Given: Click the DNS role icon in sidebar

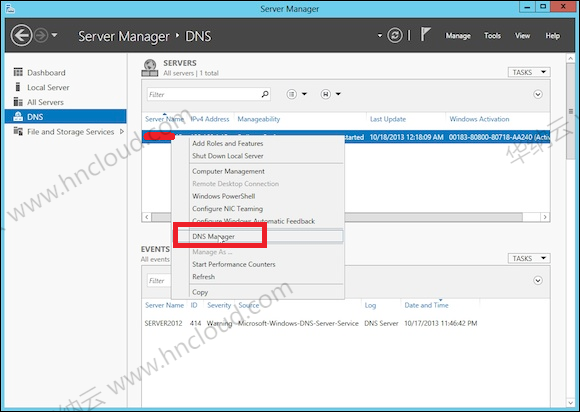Looking at the screenshot, I should [18, 116].
